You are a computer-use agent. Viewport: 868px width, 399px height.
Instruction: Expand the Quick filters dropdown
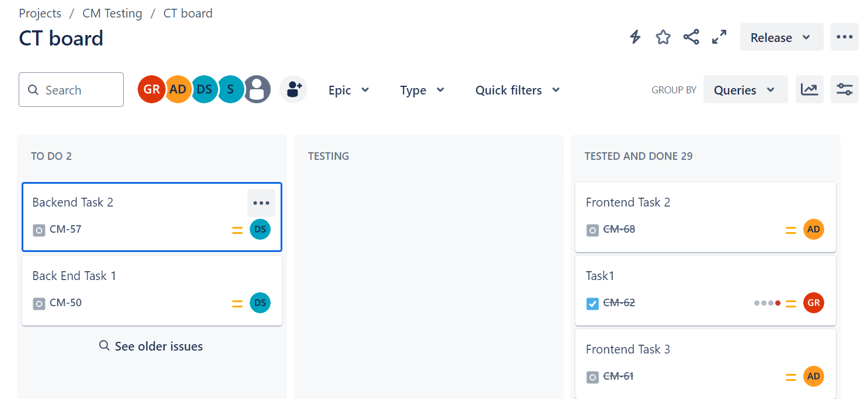517,90
